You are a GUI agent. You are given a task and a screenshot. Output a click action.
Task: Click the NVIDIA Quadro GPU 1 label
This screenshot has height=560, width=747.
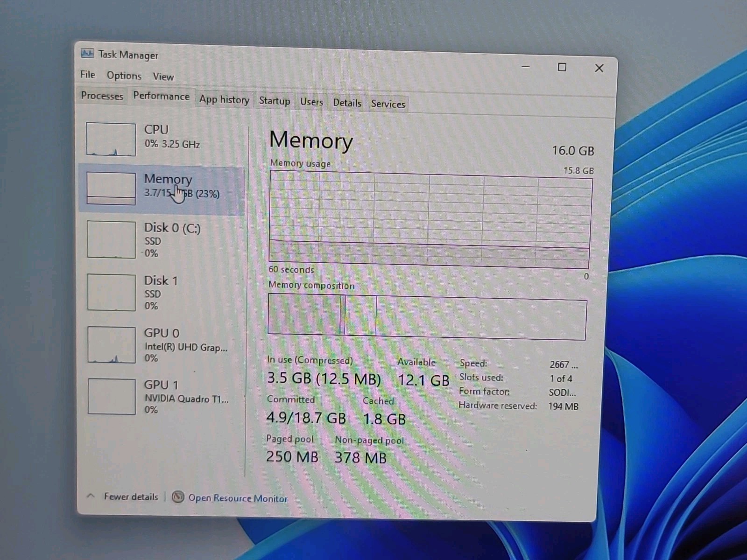coord(186,399)
